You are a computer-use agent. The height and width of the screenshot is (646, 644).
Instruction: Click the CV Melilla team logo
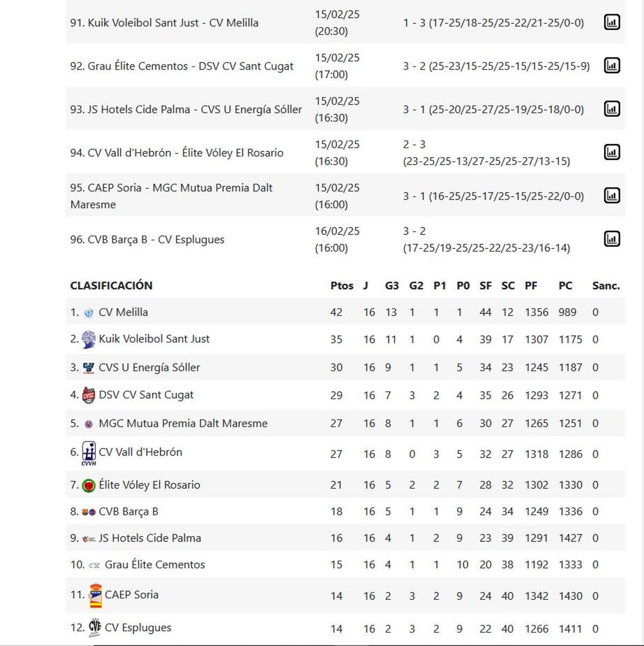[89, 313]
